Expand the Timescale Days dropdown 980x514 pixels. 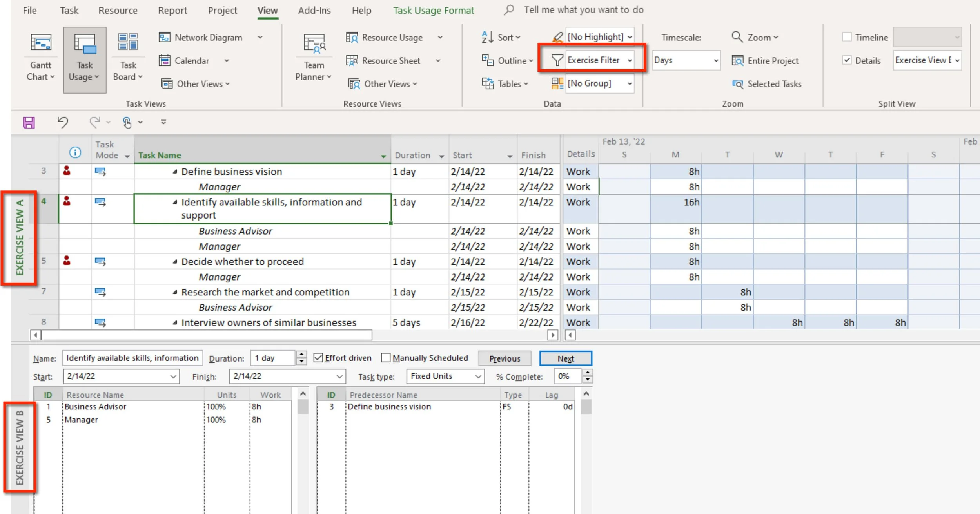715,60
